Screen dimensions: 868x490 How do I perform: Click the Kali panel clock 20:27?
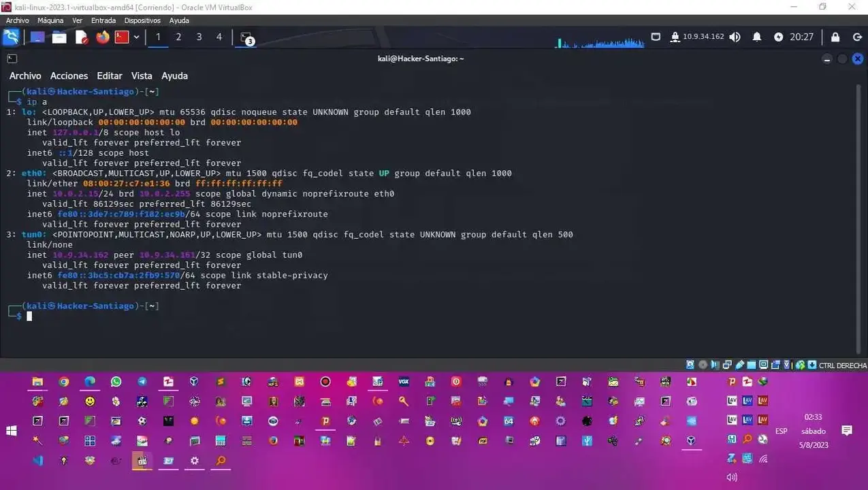click(x=801, y=37)
